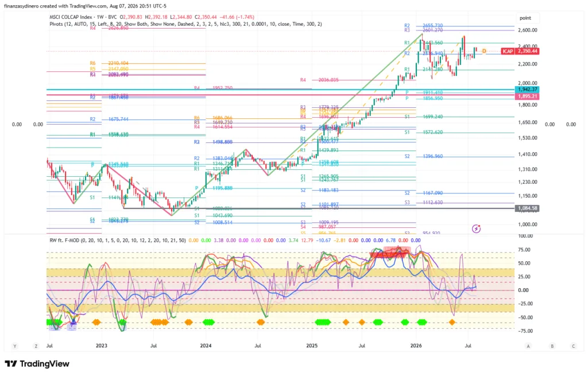Click the S2 1396.960 pivot label
Viewport: 588px width, 376px height.
click(x=424, y=156)
